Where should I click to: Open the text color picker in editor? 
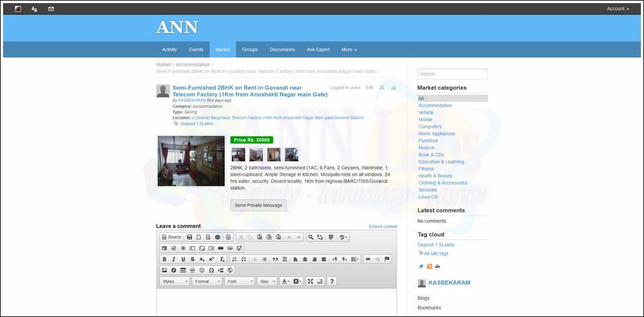[x=285, y=282]
